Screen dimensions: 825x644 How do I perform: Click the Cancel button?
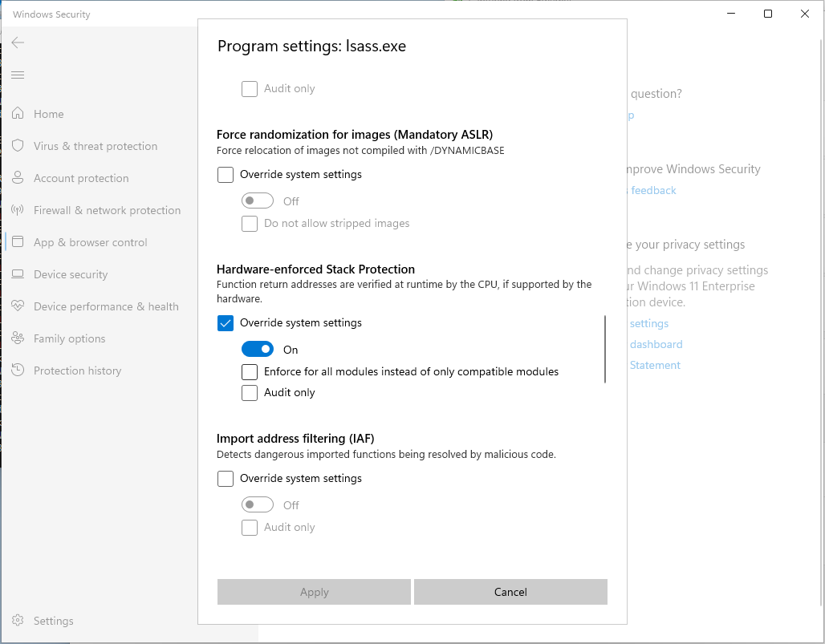(511, 592)
